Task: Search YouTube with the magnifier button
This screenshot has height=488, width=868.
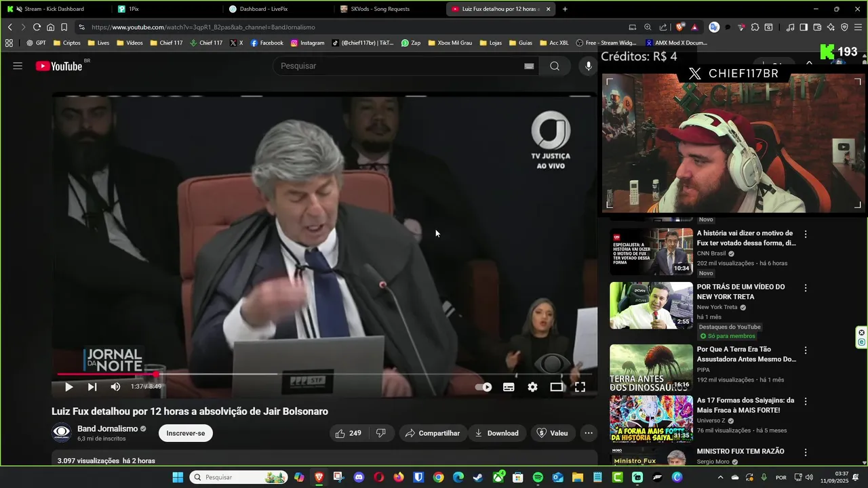Action: tap(555, 66)
